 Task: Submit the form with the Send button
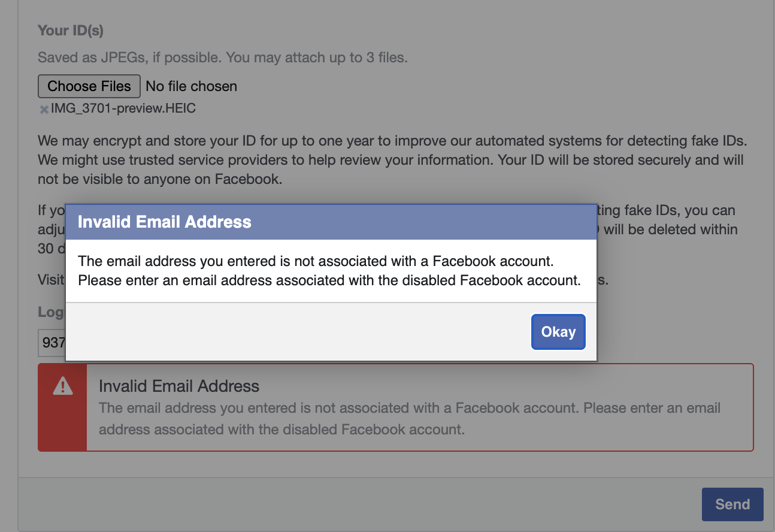point(732,504)
